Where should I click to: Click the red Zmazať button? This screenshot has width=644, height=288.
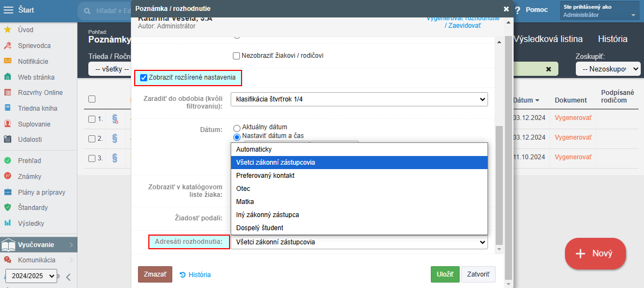pos(155,274)
